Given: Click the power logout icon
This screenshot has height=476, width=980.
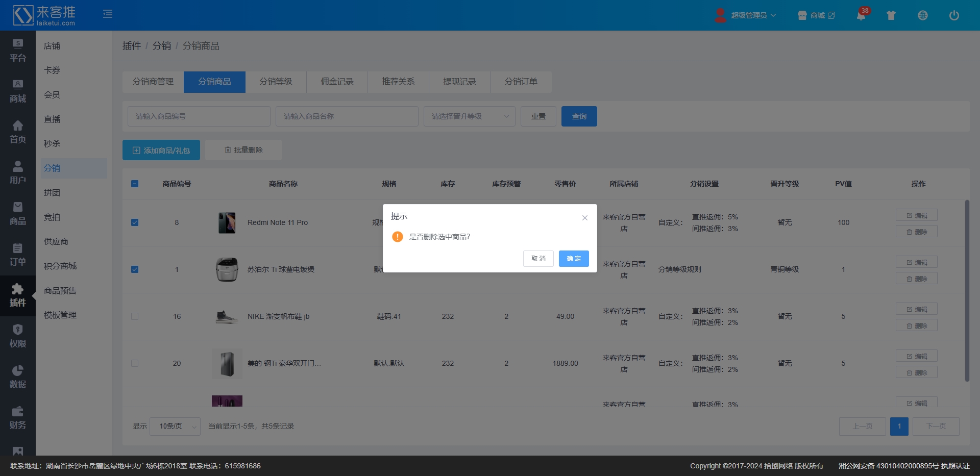Looking at the screenshot, I should (953, 15).
